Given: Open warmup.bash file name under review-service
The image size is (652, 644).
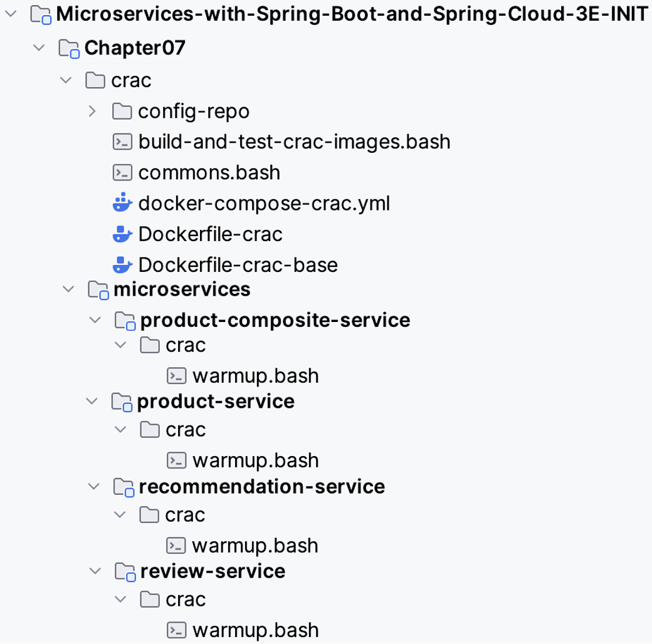Looking at the screenshot, I should (x=256, y=631).
